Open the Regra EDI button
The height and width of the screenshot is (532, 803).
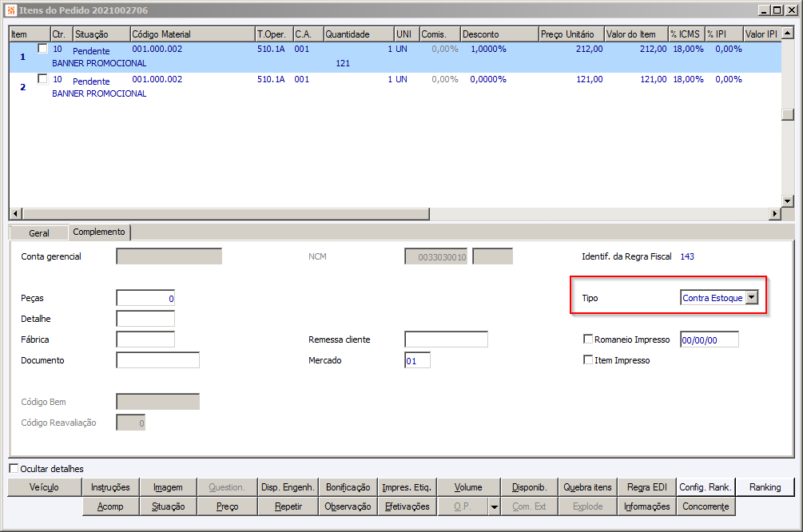[647, 487]
